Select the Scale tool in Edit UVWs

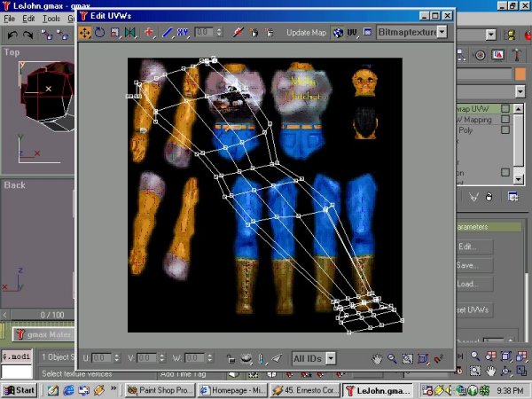[x=114, y=33]
